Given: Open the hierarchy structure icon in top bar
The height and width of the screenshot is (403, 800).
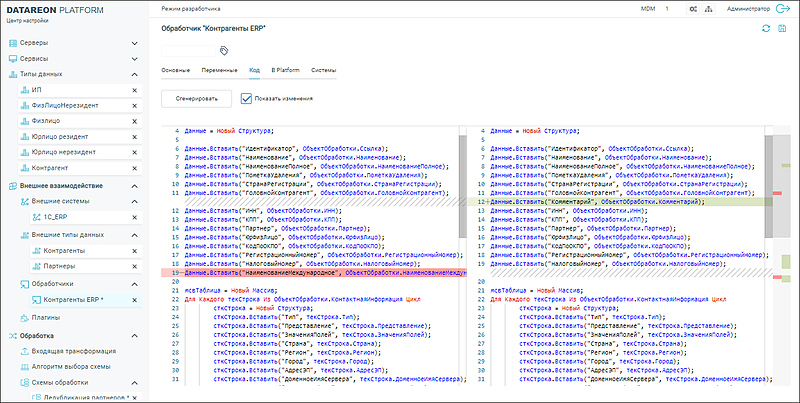Looking at the screenshot, I should [x=709, y=8].
